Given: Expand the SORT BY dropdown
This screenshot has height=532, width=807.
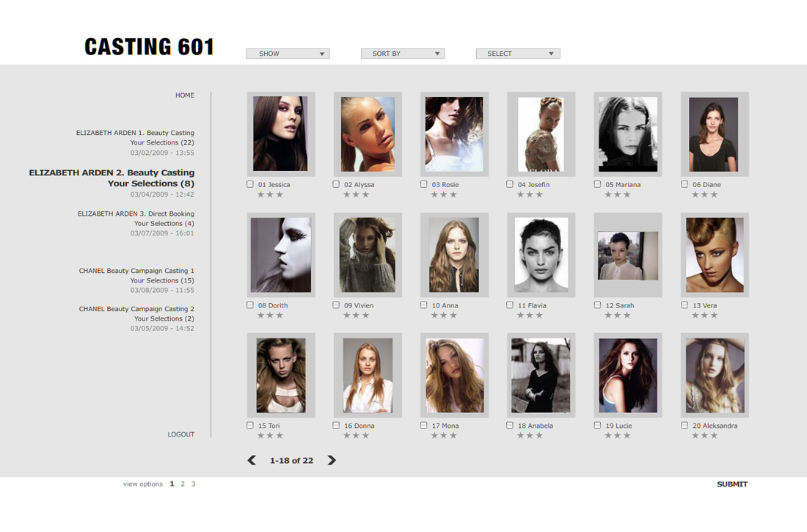Looking at the screenshot, I should tap(403, 54).
